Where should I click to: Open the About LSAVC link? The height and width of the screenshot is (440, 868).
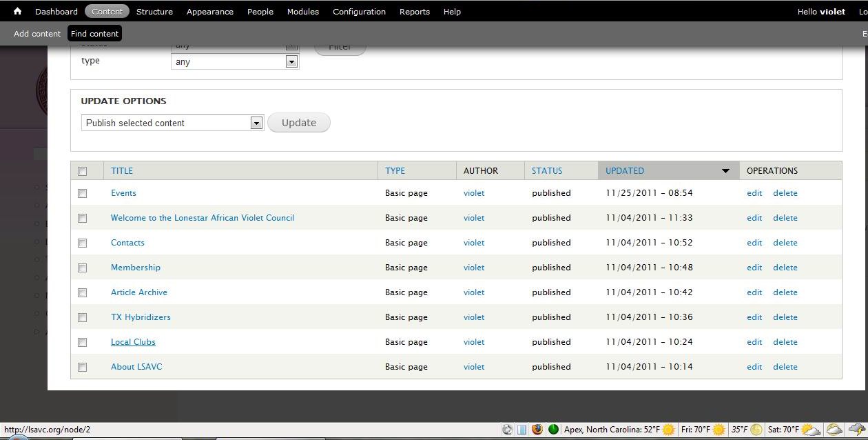click(x=136, y=367)
